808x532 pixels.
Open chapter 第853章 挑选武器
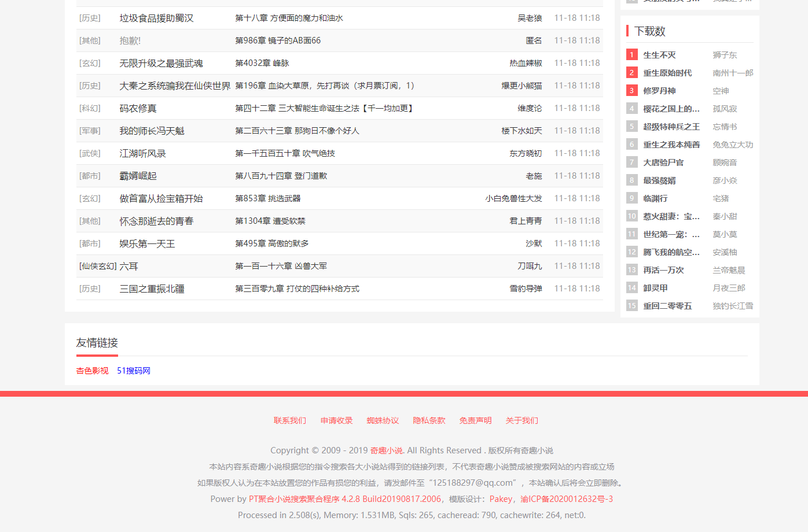[x=267, y=198]
